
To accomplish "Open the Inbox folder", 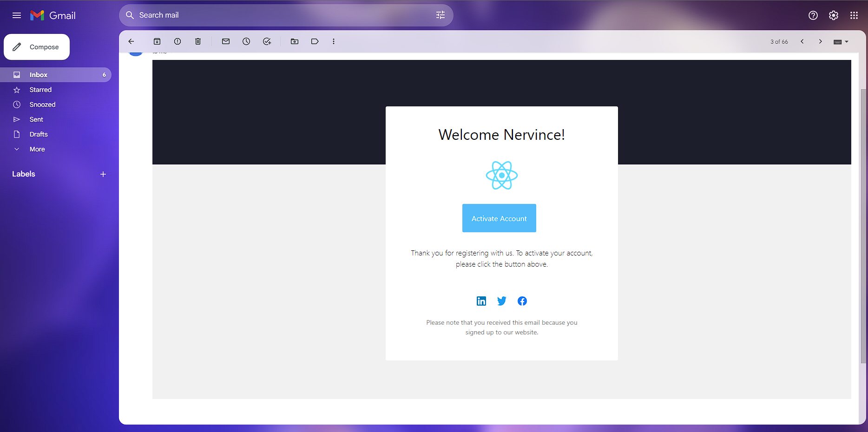I will click(x=56, y=75).
